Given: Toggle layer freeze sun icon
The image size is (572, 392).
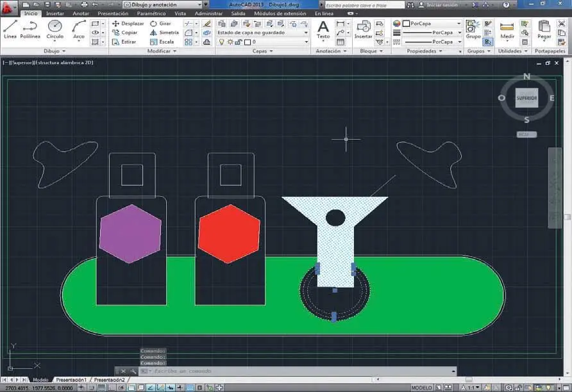Looking at the screenshot, I should [230, 42].
